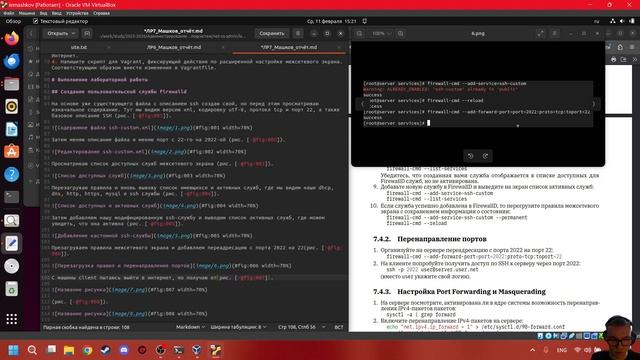Screen dimensions: 640x360
Task: Open Chrome from Windows taskbar
Action: click(x=87, y=350)
